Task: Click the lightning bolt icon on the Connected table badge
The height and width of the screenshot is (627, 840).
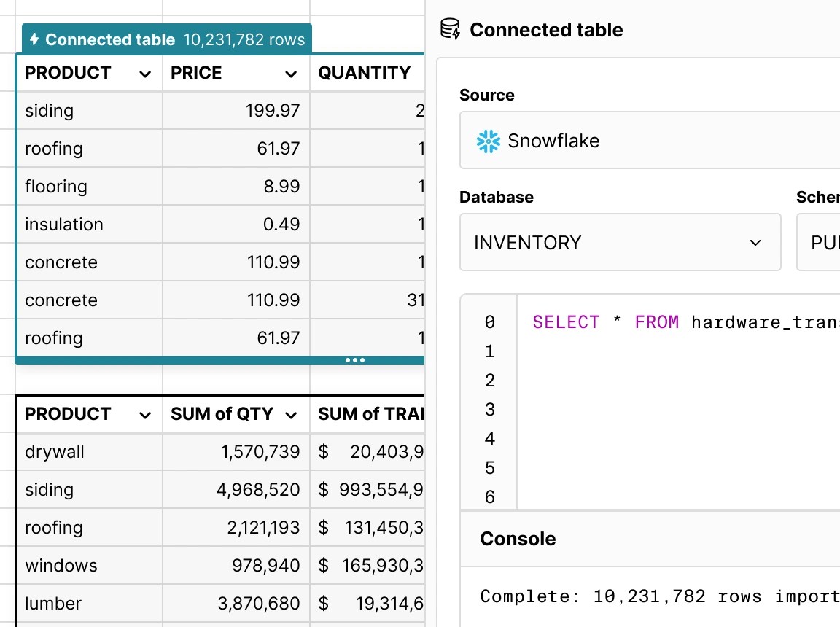Action: pyautogui.click(x=34, y=40)
